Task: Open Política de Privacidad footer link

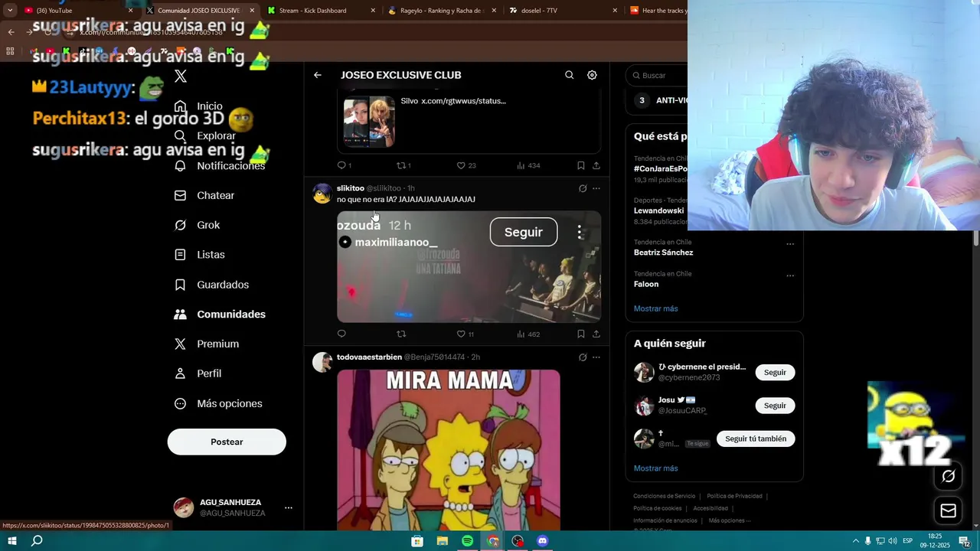Action: click(x=734, y=496)
